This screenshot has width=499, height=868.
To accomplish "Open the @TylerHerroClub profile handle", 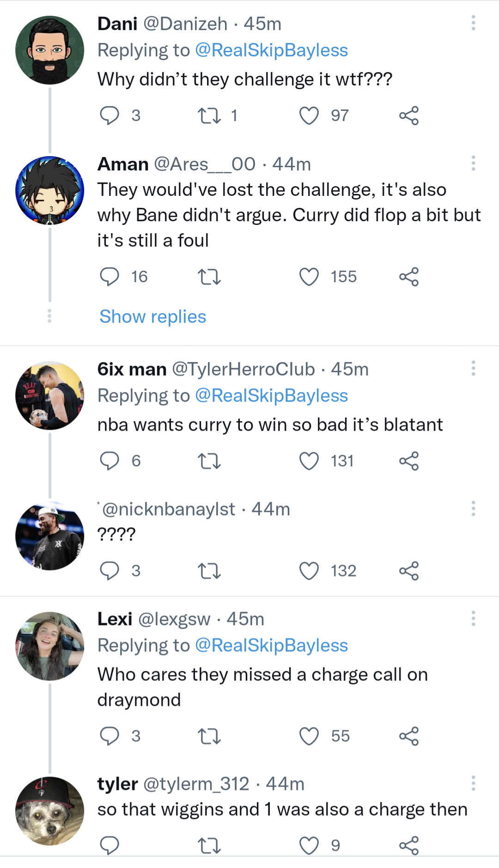I will coord(243,370).
